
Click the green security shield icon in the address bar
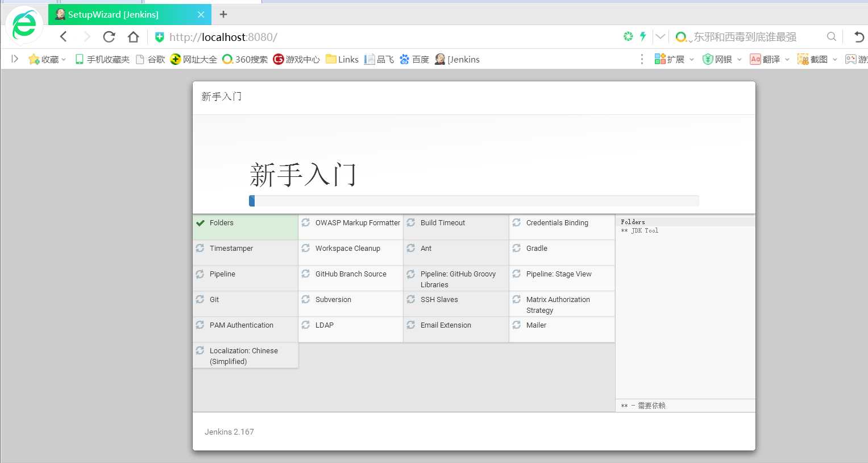pos(160,37)
